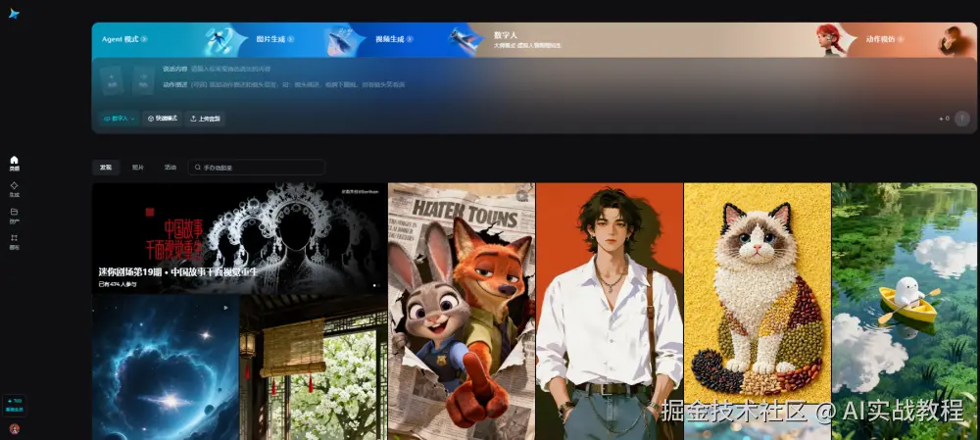Switch to the Discover feed tab

[x=106, y=168]
